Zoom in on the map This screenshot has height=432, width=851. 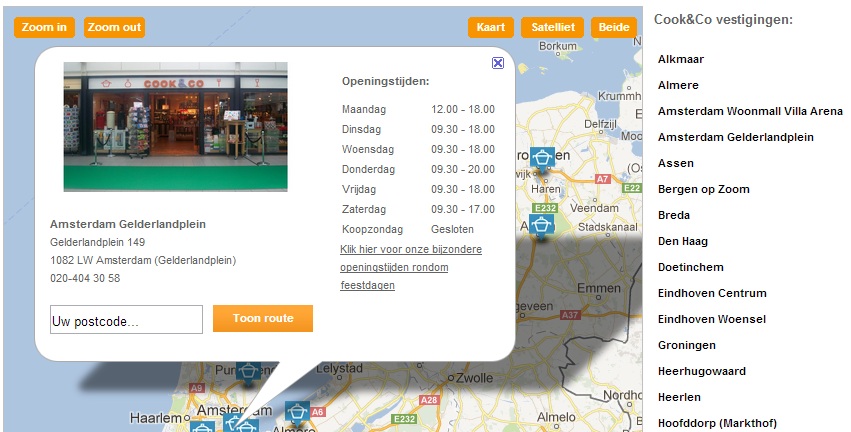tap(44, 27)
